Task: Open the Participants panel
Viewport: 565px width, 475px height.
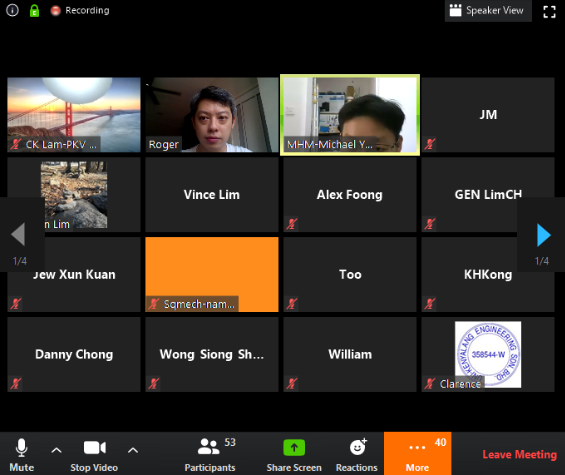Action: [210, 454]
